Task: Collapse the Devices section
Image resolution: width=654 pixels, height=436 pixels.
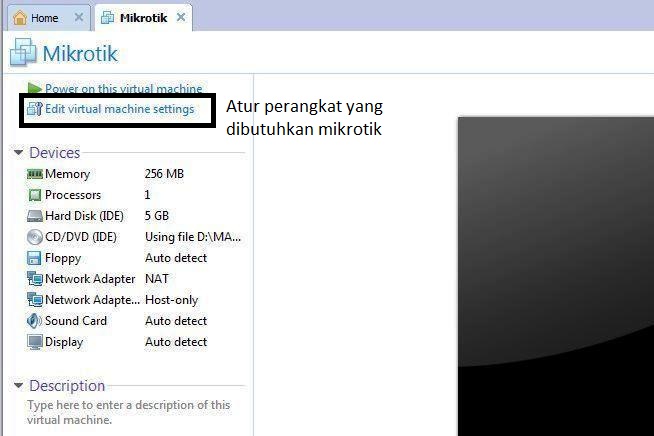Action: pyautogui.click(x=18, y=153)
